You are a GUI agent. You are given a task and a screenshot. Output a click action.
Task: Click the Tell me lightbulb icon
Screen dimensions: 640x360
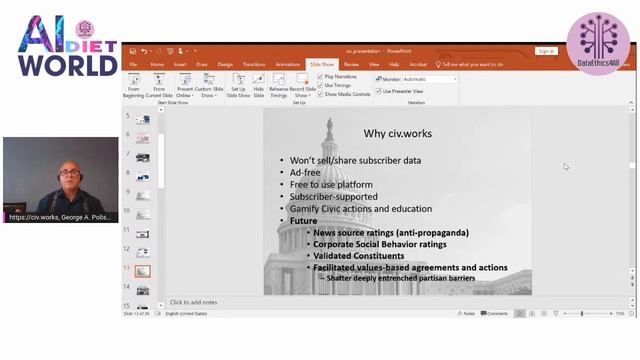(x=438, y=64)
